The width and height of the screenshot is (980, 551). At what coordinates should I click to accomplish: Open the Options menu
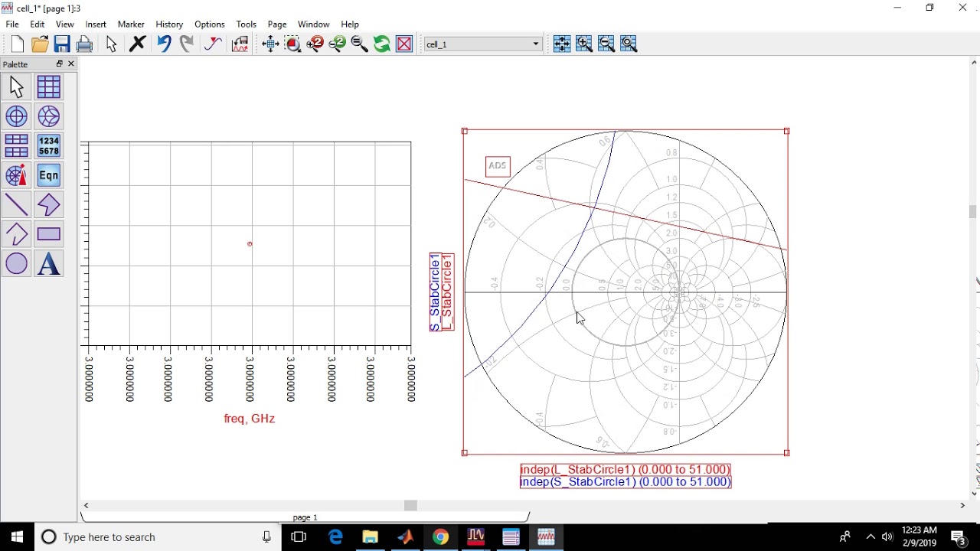tap(210, 24)
